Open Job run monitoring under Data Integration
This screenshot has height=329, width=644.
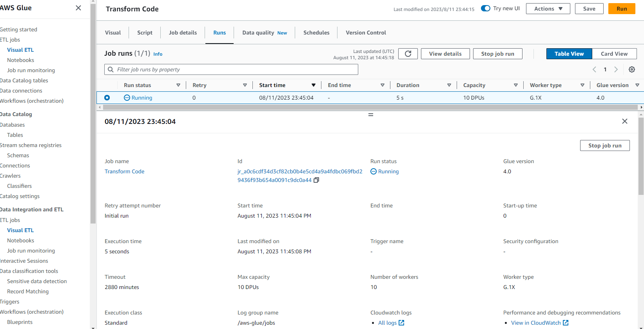click(31, 251)
